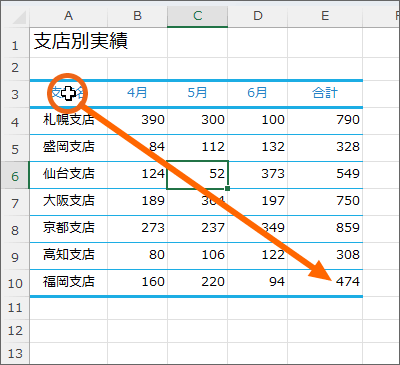Click the 5月 header cell
This screenshot has width=400, height=365.
[197, 93]
